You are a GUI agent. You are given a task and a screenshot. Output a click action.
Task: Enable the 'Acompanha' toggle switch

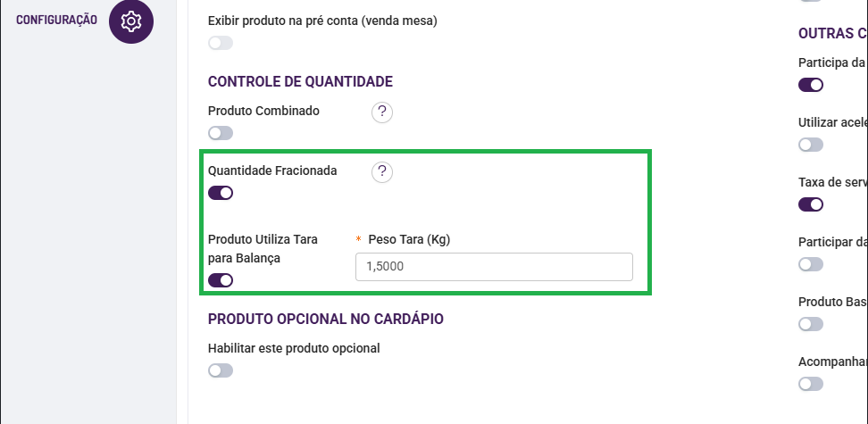(811, 384)
